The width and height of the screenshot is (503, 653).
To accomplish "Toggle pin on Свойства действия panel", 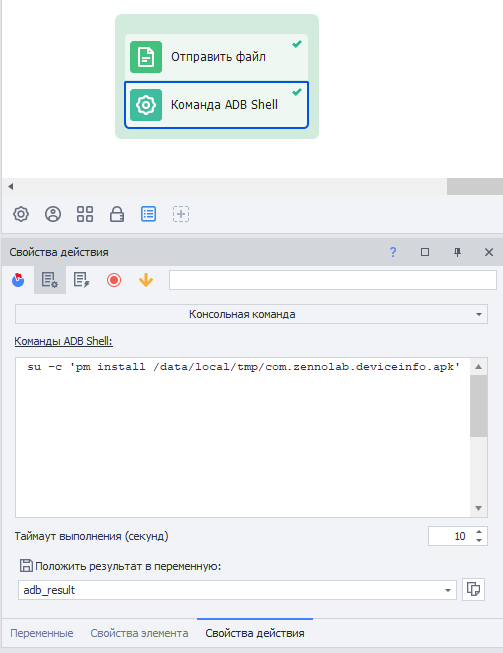I will [x=457, y=252].
